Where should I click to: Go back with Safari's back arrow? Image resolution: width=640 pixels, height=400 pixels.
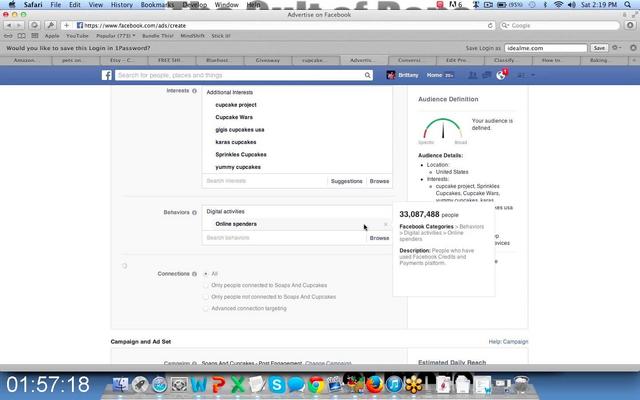coord(9,25)
